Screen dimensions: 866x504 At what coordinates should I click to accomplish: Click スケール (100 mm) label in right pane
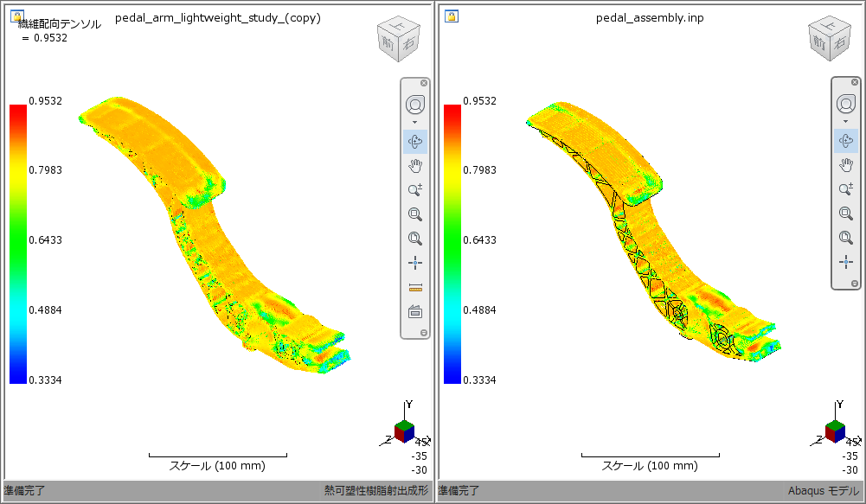coord(650,466)
